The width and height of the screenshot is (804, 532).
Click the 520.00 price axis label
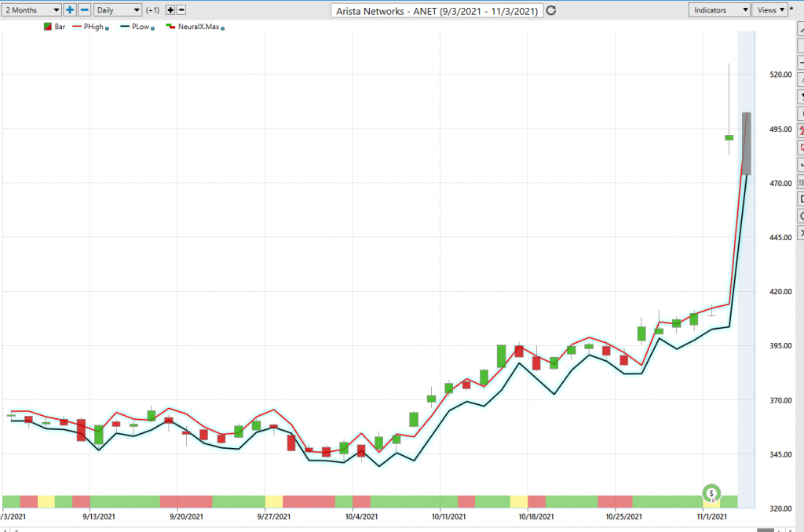pos(780,75)
